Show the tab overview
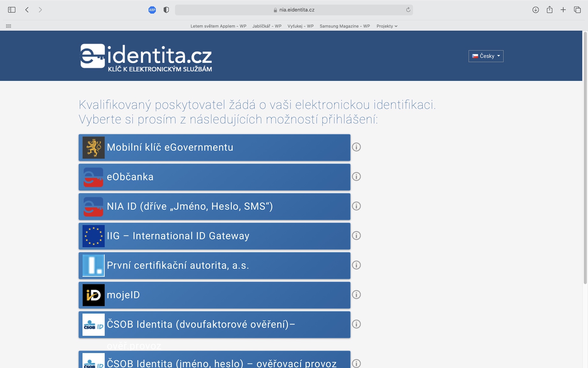Screen dimensions: 588x368 [x=577, y=10]
